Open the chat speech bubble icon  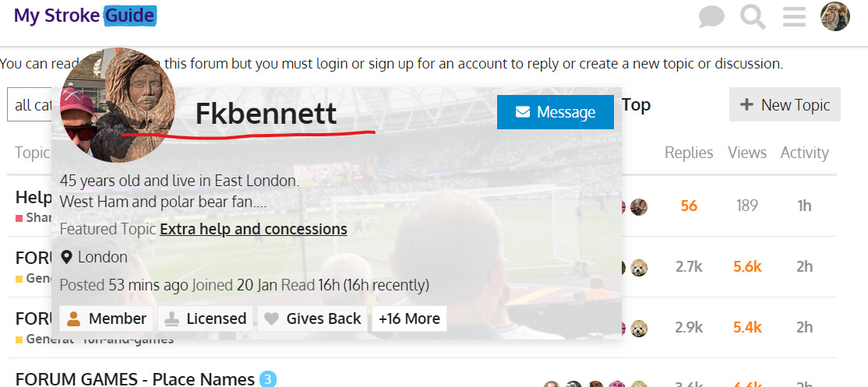pyautogui.click(x=711, y=16)
